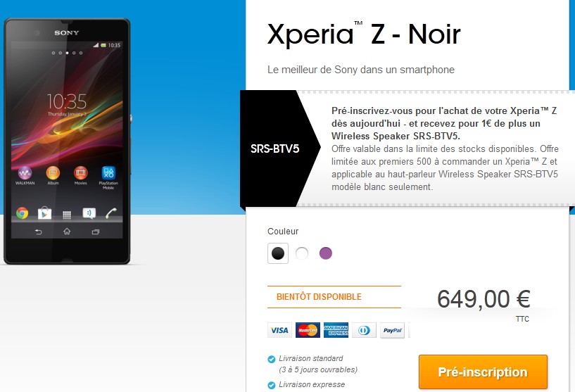
Task: Choose the white color option
Action: click(x=302, y=253)
